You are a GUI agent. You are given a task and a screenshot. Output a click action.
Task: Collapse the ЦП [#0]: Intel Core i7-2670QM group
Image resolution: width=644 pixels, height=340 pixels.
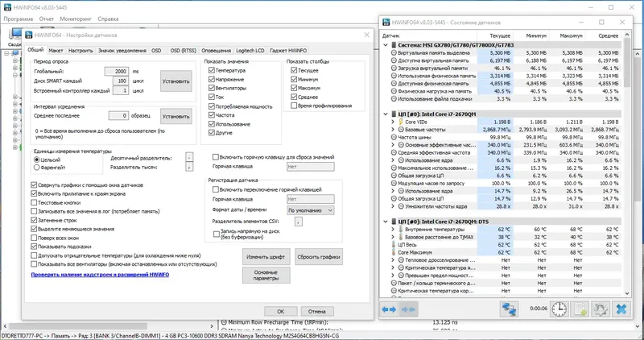click(x=386, y=114)
